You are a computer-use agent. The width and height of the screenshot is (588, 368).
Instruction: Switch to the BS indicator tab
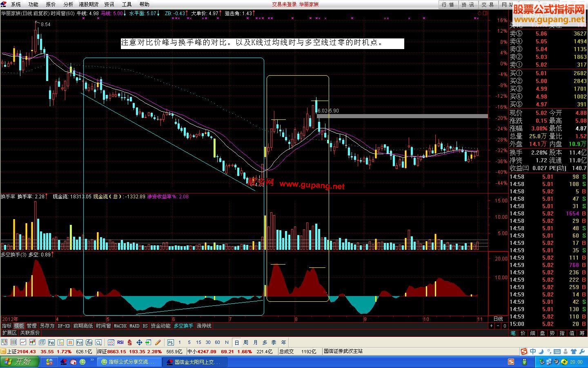tap(145, 326)
